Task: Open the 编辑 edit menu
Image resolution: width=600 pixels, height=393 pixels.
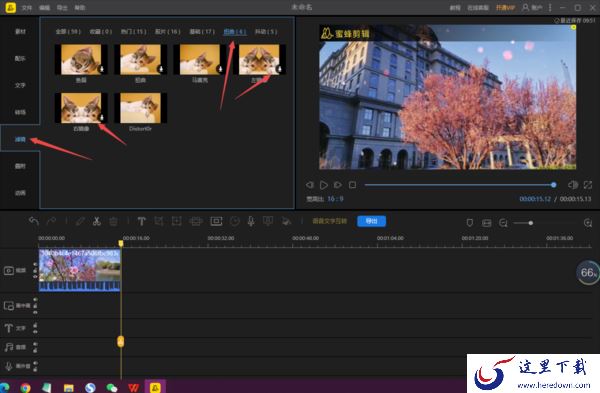Action: (x=44, y=8)
